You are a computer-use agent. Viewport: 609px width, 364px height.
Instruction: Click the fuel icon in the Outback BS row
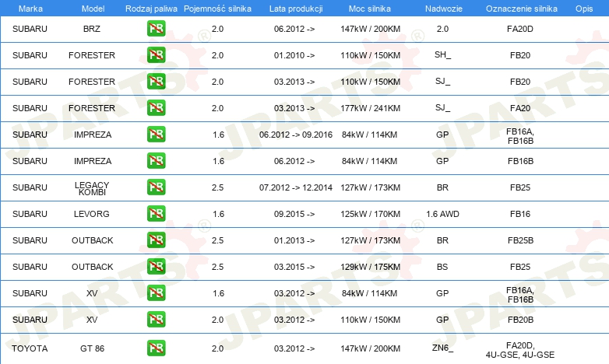[156, 266]
